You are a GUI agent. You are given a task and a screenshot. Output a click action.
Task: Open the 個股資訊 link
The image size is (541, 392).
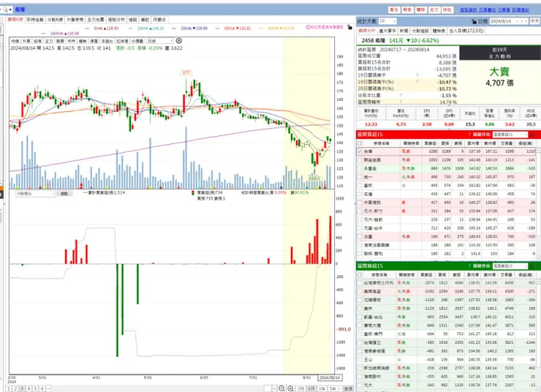[468, 10]
